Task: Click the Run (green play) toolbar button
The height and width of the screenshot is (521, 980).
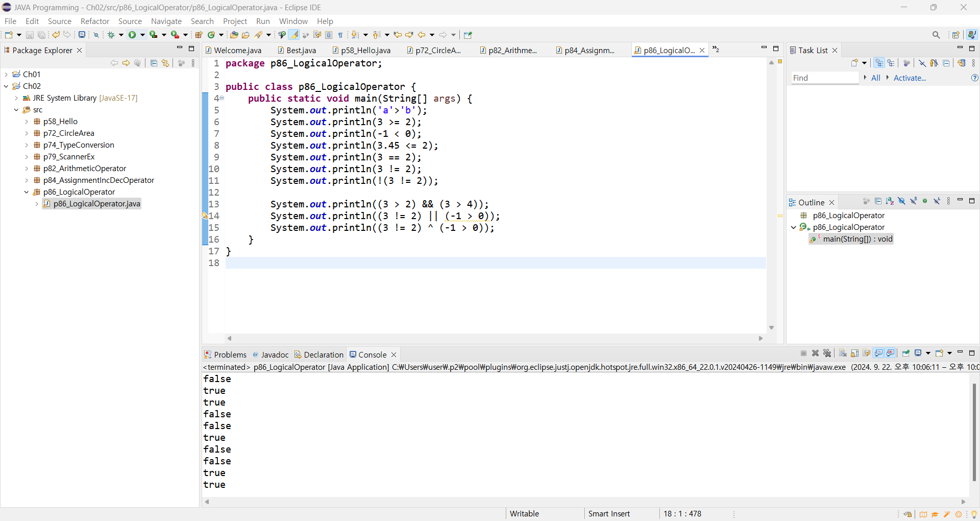Action: (132, 35)
